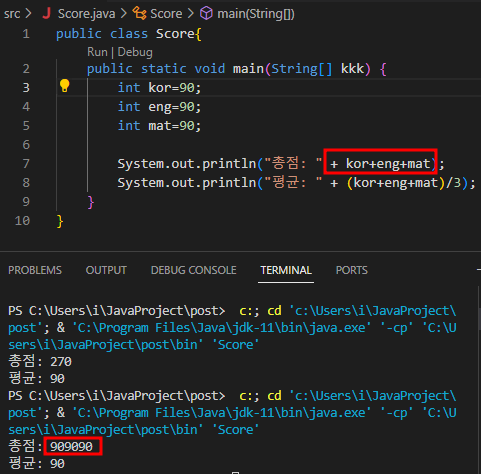Viewport: 481px width, 474px height.
Task: Click line number 10 in the gutter
Action: pyautogui.click(x=22, y=221)
